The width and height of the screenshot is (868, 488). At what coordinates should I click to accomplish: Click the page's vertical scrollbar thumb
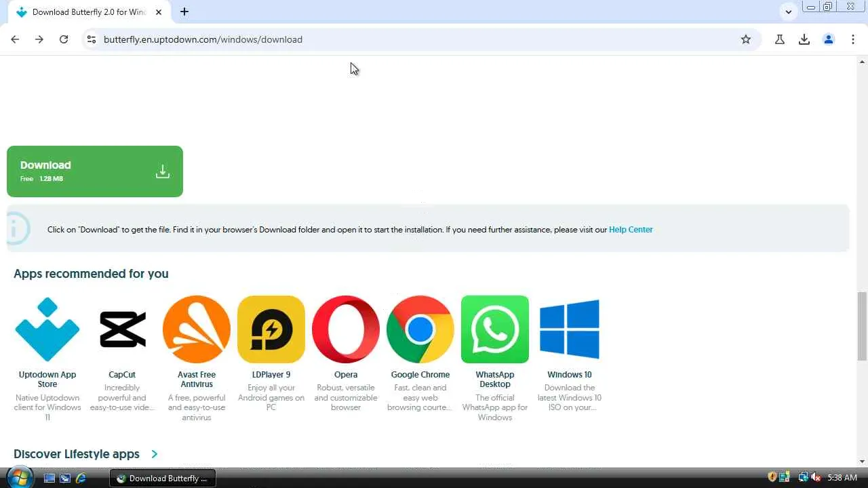(x=862, y=326)
